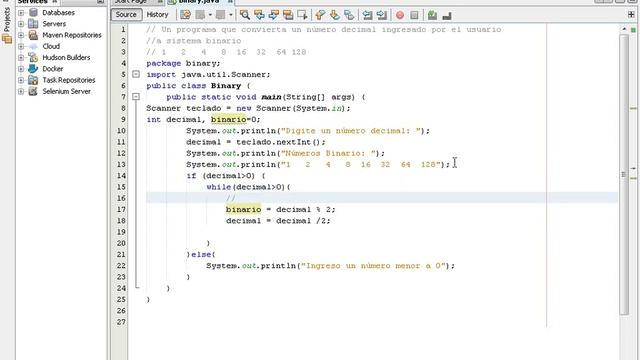Click the split editor icon at toolbar right

pyautogui.click(x=631, y=14)
